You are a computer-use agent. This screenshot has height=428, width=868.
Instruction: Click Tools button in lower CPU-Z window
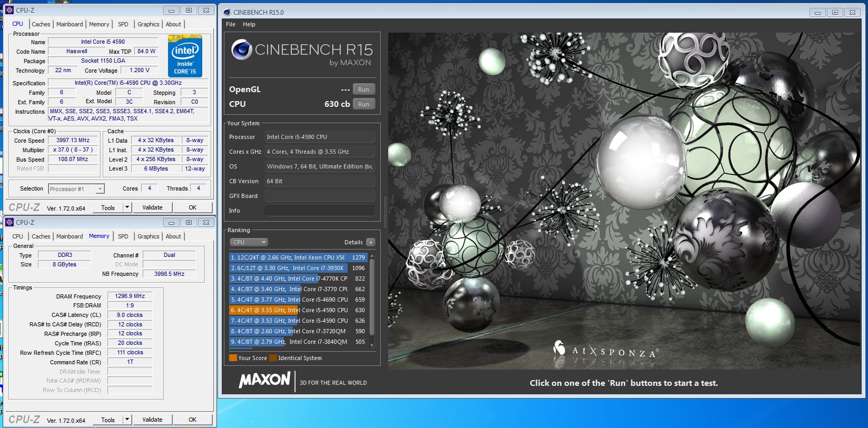click(x=108, y=420)
